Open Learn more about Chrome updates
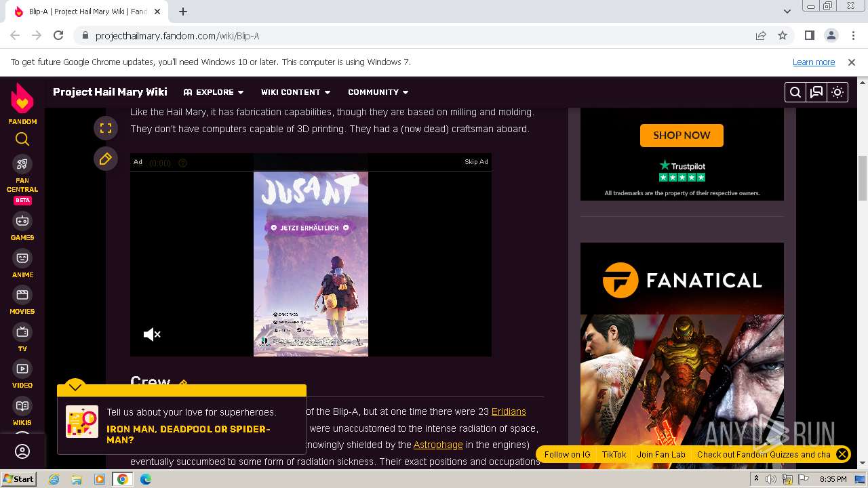This screenshot has width=868, height=488. (814, 62)
